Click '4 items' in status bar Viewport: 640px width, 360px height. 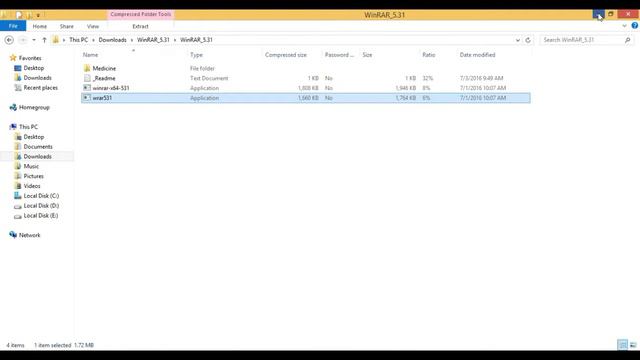pyautogui.click(x=16, y=345)
